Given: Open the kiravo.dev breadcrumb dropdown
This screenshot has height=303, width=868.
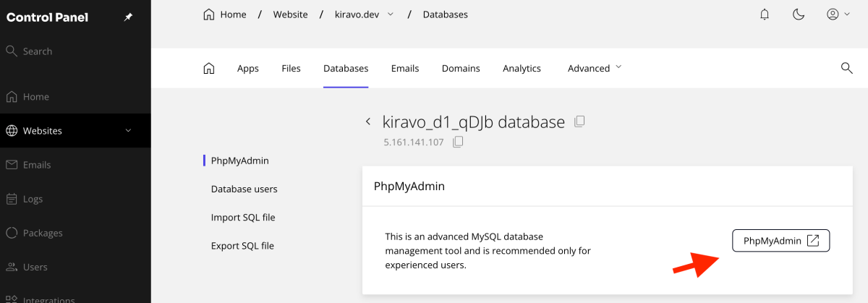Looking at the screenshot, I should 364,14.
